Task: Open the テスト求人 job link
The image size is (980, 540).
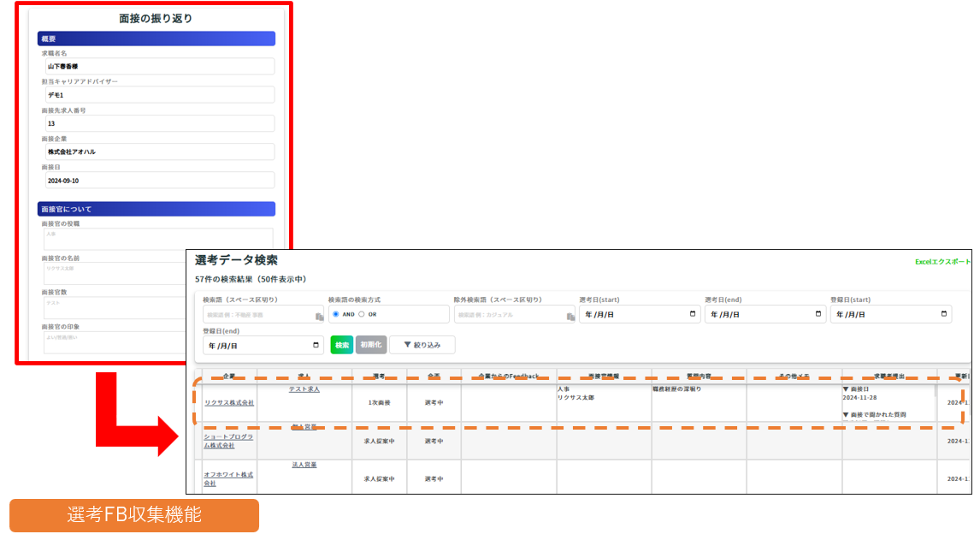Action: click(304, 389)
